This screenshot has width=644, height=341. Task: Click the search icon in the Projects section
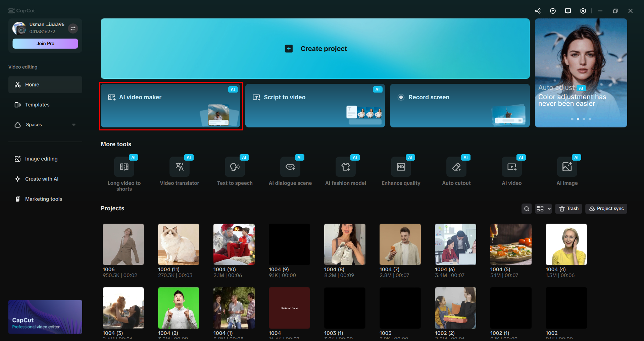point(526,209)
